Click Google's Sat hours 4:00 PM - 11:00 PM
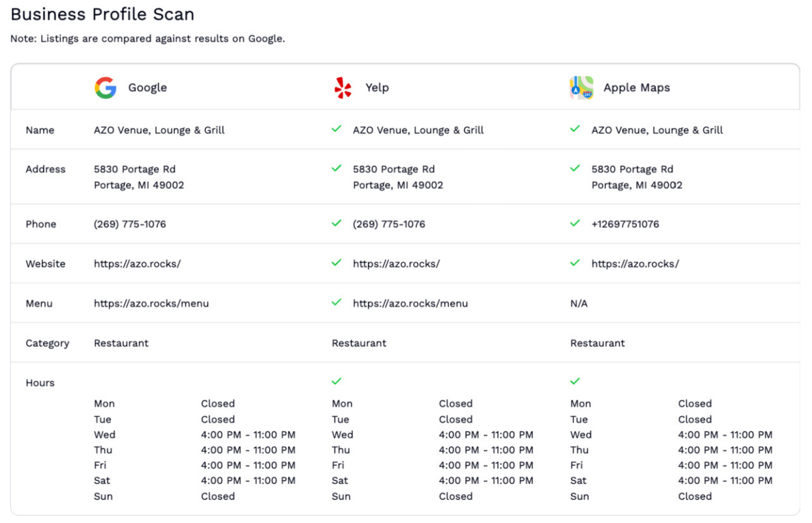The height and width of the screenshot is (523, 812). [248, 481]
